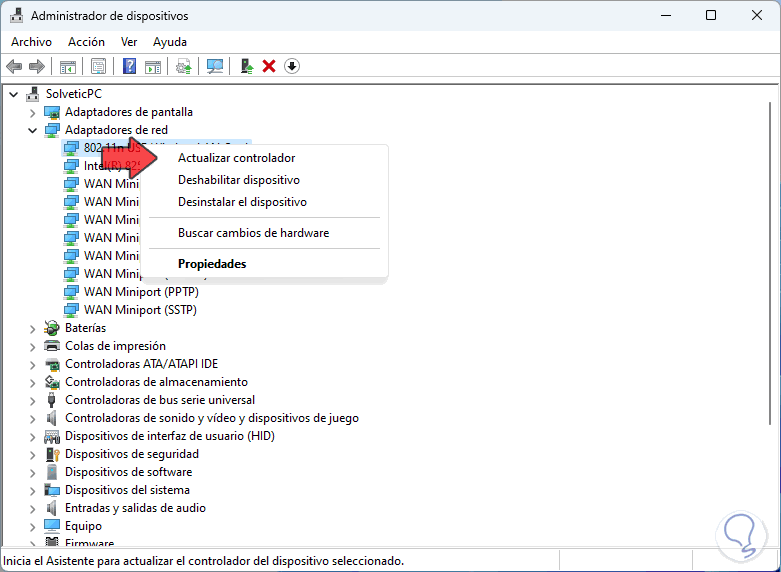Uninstall device using the red X icon
Viewport: 781px width, 572px height.
[x=269, y=66]
